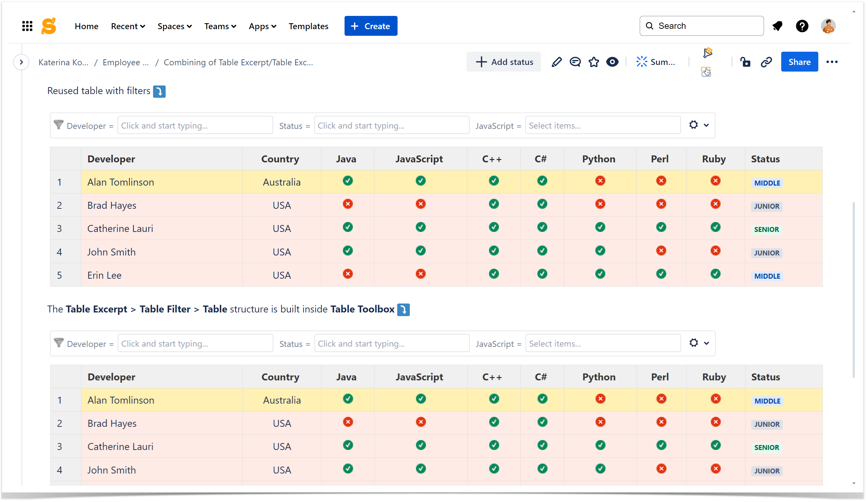Star this page as favorite
The image size is (868, 502).
point(594,62)
